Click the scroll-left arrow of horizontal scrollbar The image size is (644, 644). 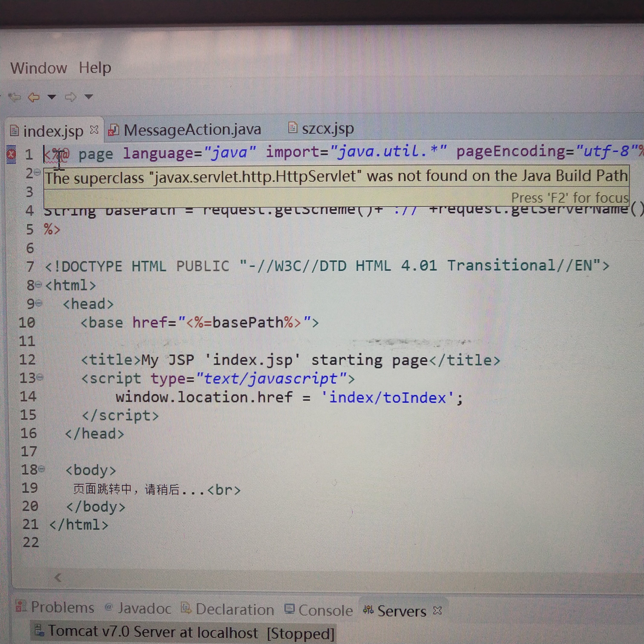click(58, 578)
